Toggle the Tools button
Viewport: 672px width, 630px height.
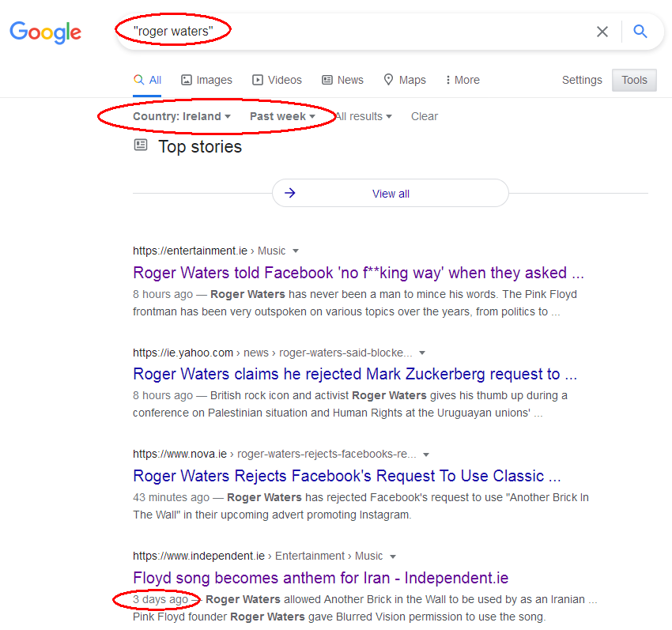[634, 80]
